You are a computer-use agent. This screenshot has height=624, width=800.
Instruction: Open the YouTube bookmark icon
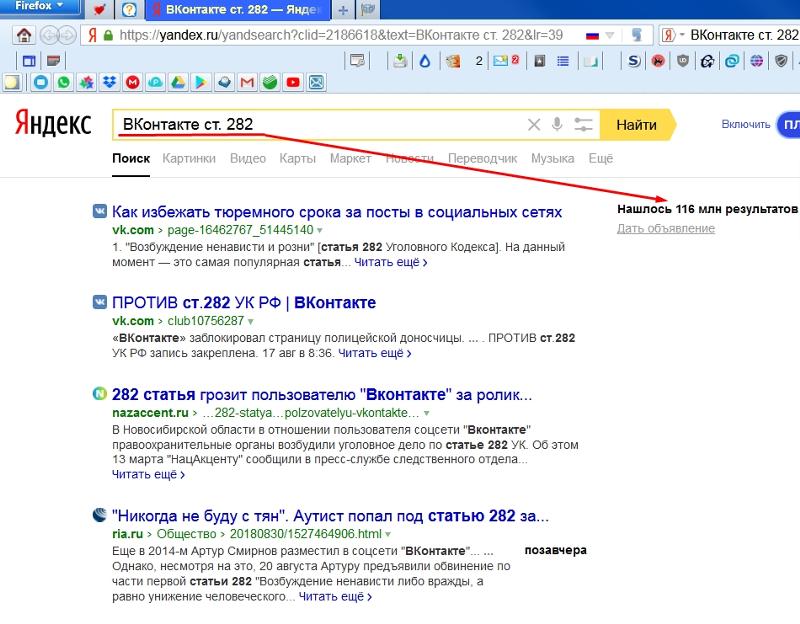point(293,82)
